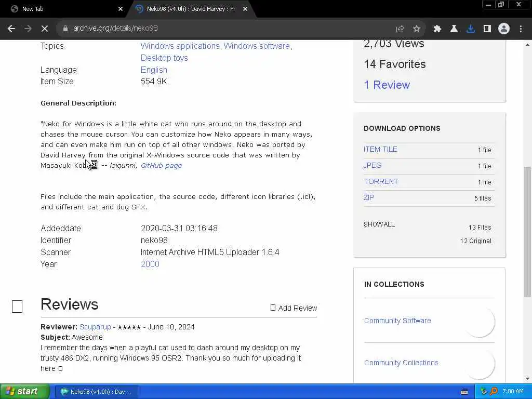Stop loading the page with the X button
This screenshot has width=532, height=399.
45,29
